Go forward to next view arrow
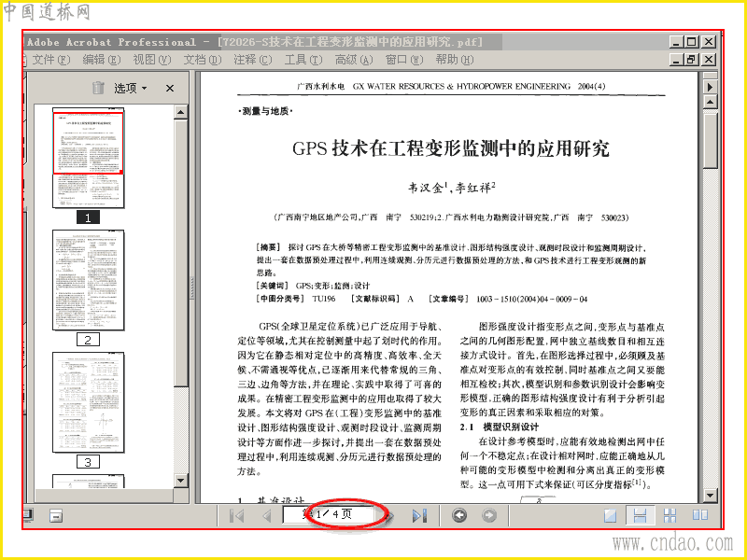The width and height of the screenshot is (747, 560). [x=489, y=515]
